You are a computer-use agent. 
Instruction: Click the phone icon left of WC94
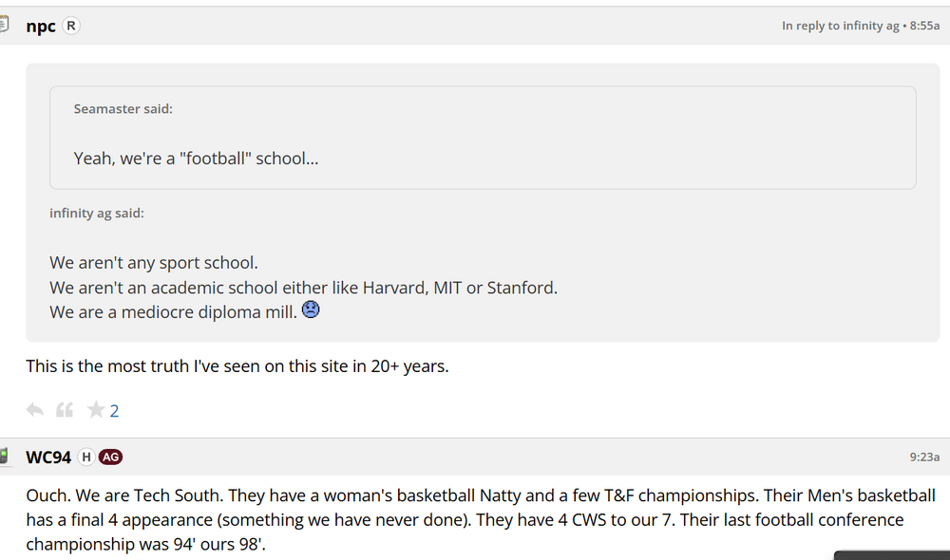click(x=5, y=457)
